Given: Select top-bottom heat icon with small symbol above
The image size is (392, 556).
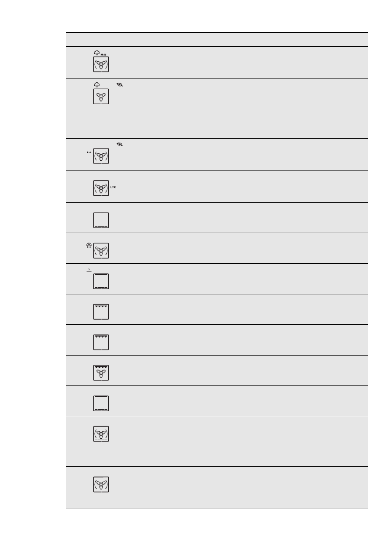Looking at the screenshot, I should pyautogui.click(x=101, y=281).
